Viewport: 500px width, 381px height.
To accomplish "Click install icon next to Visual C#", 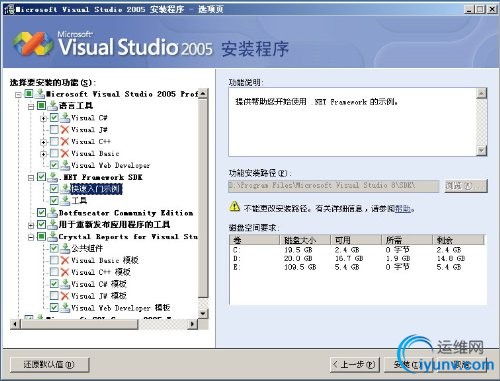I will click(65, 118).
